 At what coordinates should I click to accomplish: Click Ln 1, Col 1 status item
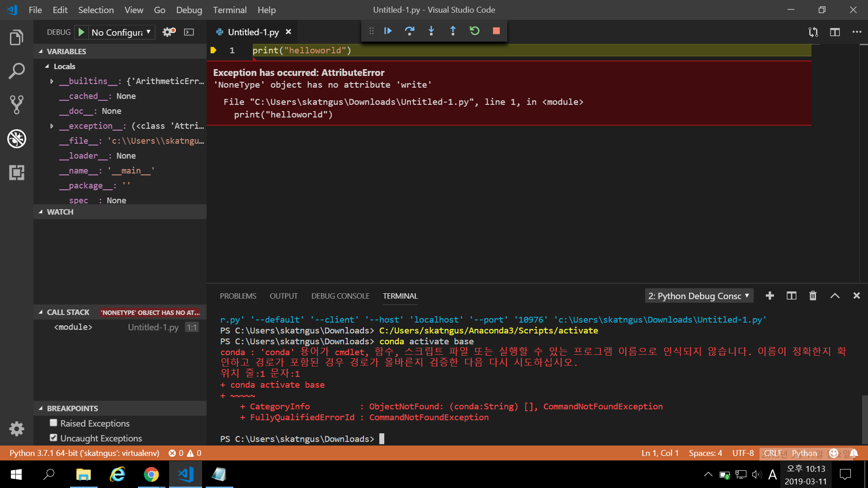tap(660, 453)
